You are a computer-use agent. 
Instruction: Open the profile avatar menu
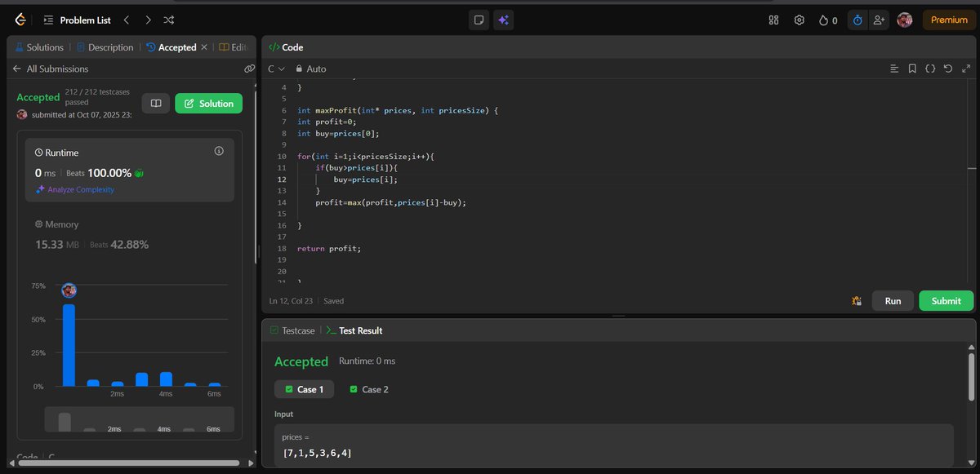904,20
